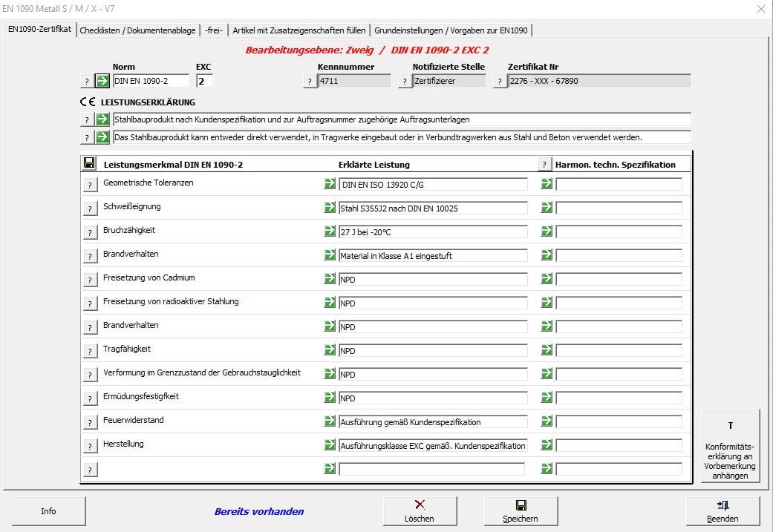Open help for Notifizierte Stelle

click(405, 81)
